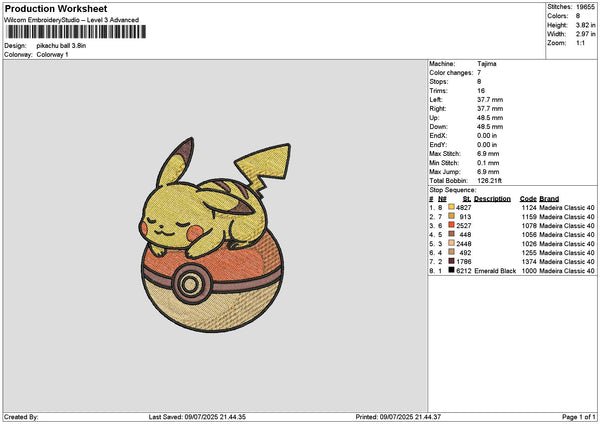Click the stitch count '2527'
The width and height of the screenshot is (600, 424).
coord(463,226)
